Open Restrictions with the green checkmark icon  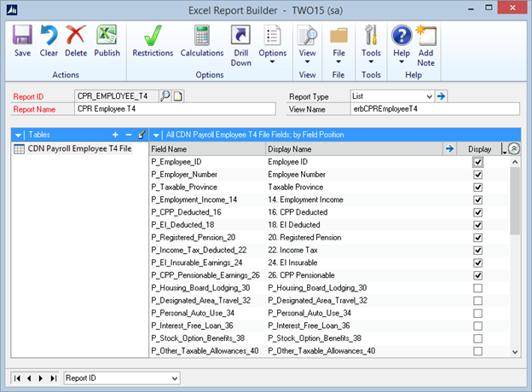[153, 35]
